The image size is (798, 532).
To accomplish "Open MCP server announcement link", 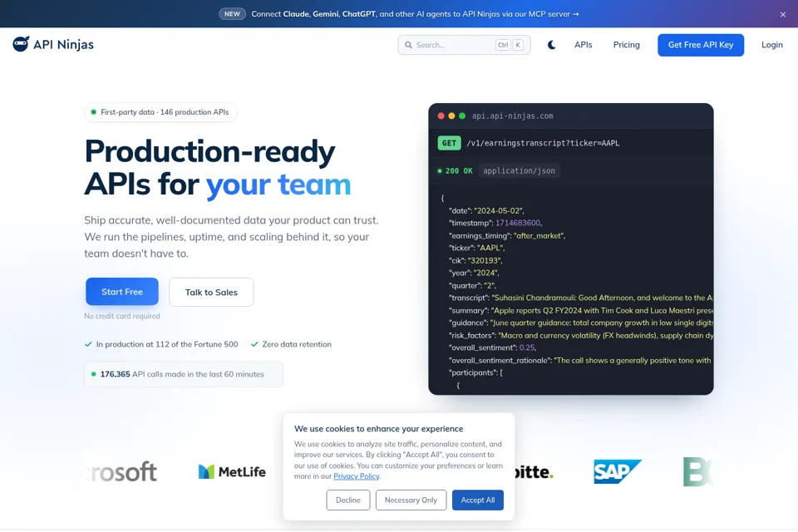I will (415, 14).
